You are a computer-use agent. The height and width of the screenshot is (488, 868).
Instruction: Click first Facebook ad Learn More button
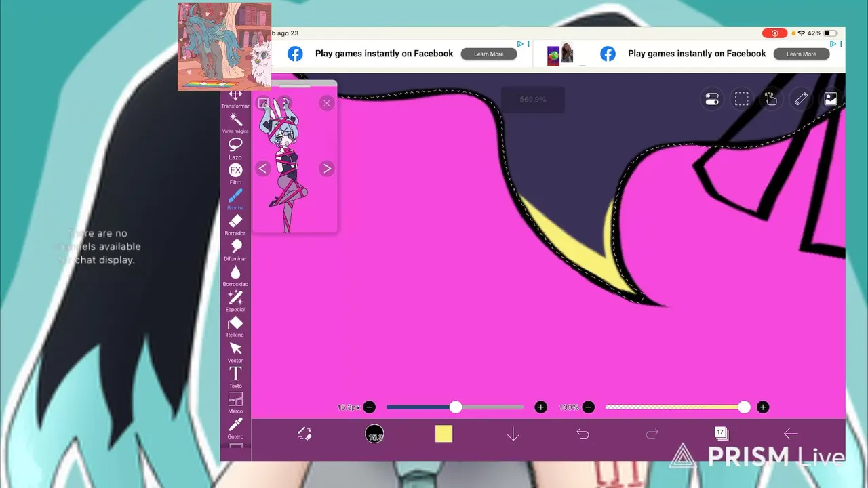tap(488, 54)
